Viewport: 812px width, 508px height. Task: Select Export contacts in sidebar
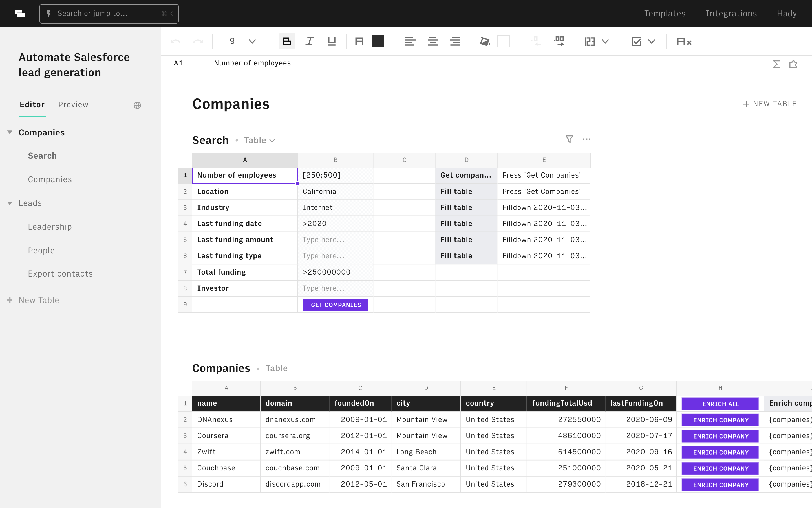click(60, 274)
